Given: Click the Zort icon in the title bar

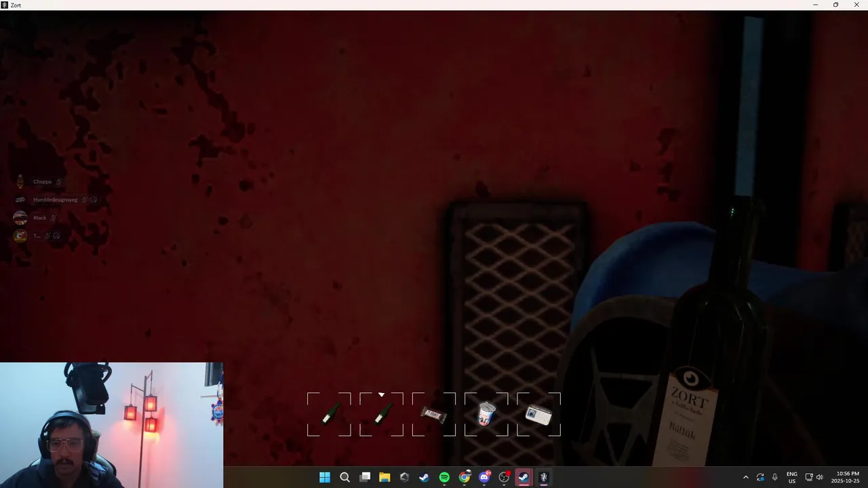Looking at the screenshot, I should (5, 5).
